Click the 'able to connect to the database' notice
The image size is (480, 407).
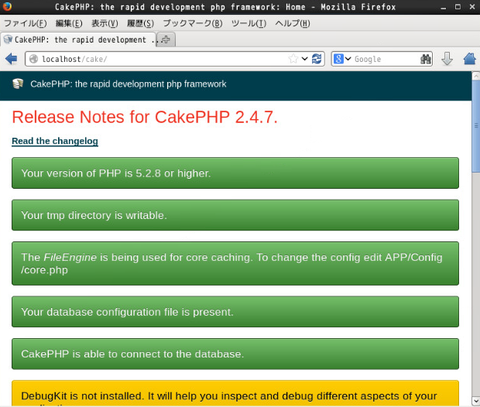click(x=235, y=354)
